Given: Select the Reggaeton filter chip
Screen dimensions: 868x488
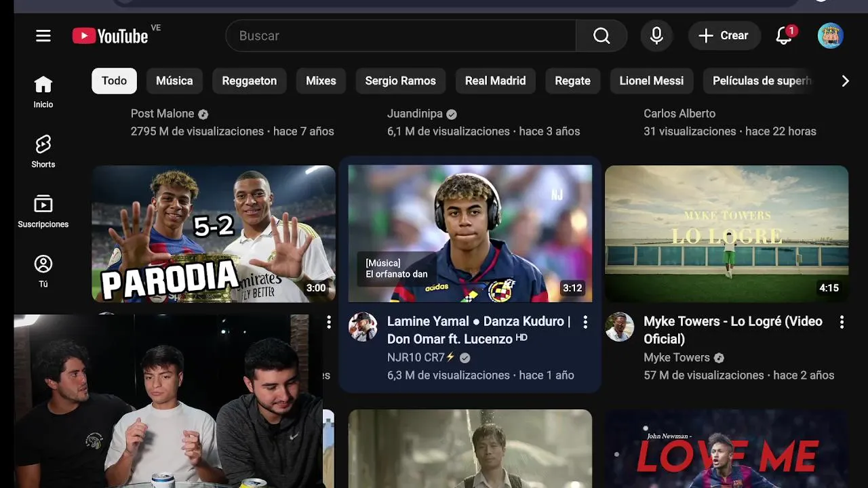Looking at the screenshot, I should point(250,81).
